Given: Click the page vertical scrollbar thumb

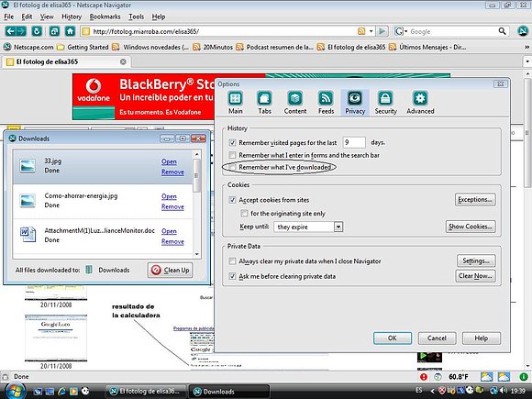Looking at the screenshot, I should tap(526, 132).
